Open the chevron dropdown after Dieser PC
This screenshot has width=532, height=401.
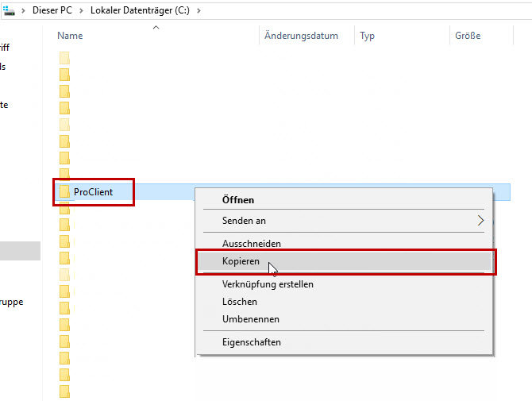(82, 10)
